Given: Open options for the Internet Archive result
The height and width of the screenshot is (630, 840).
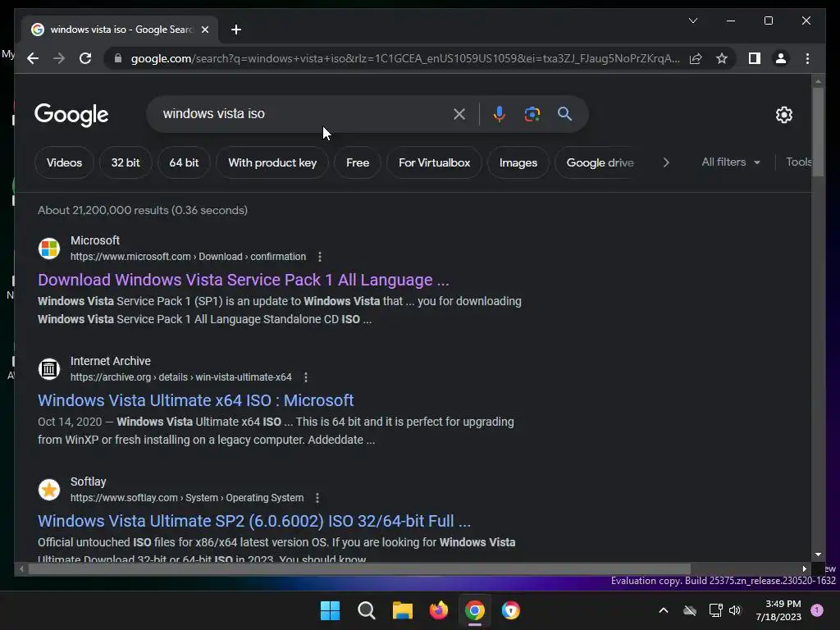Looking at the screenshot, I should (x=306, y=377).
